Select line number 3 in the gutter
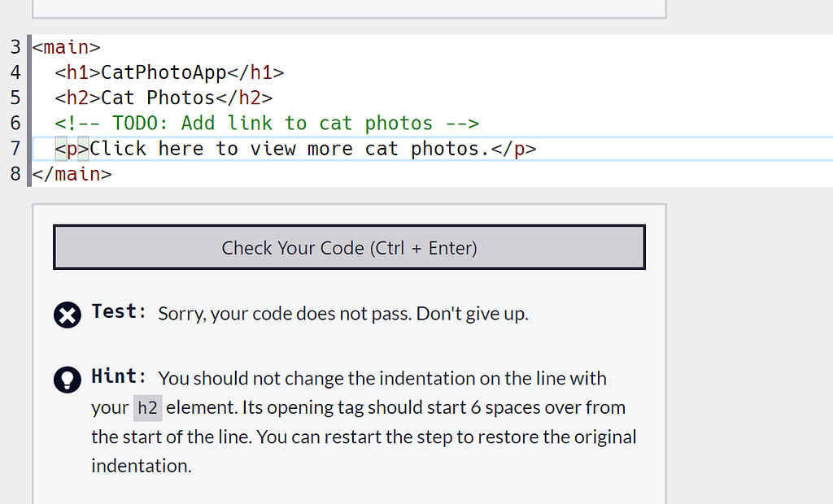Screen dimensions: 833x504 pos(15,47)
